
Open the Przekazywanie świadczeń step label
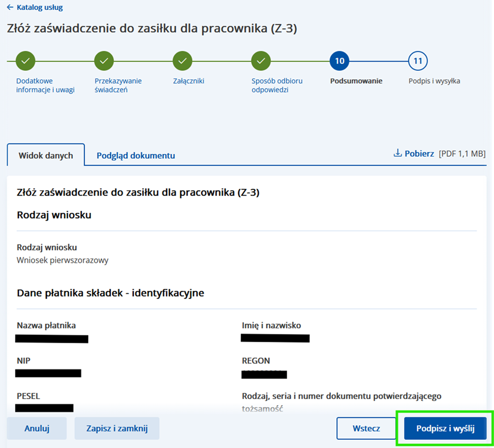click(x=118, y=85)
